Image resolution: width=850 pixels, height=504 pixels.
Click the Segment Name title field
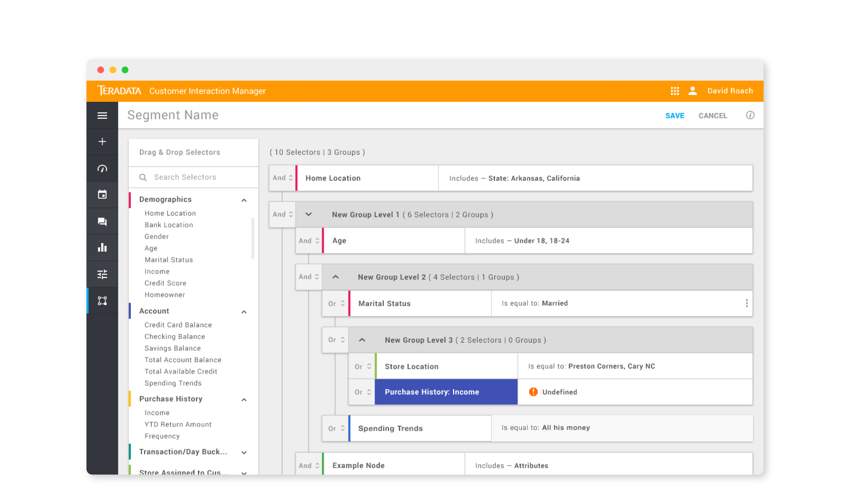pos(173,115)
